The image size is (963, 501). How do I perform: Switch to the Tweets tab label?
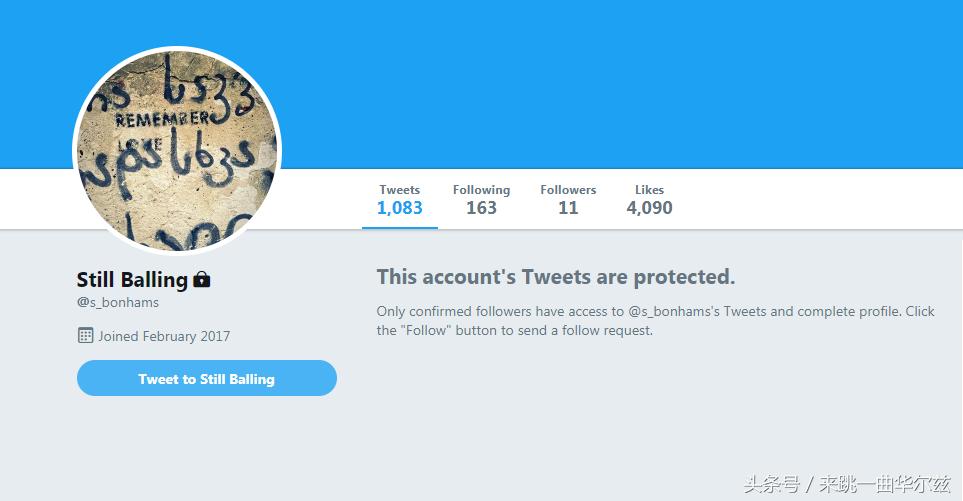point(399,190)
